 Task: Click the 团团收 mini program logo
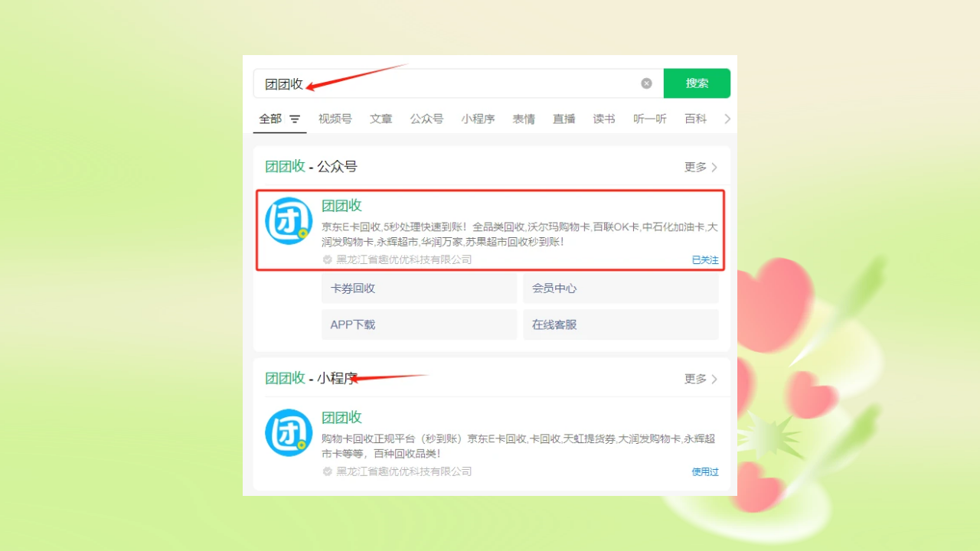tap(289, 433)
